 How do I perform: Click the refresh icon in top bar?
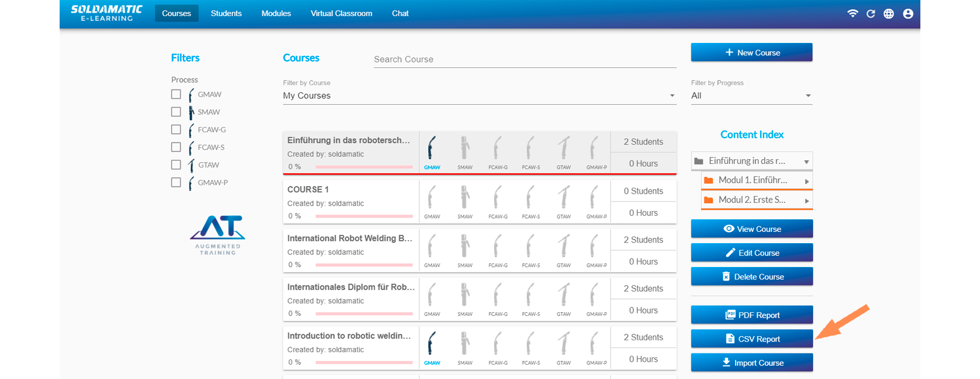(x=870, y=14)
